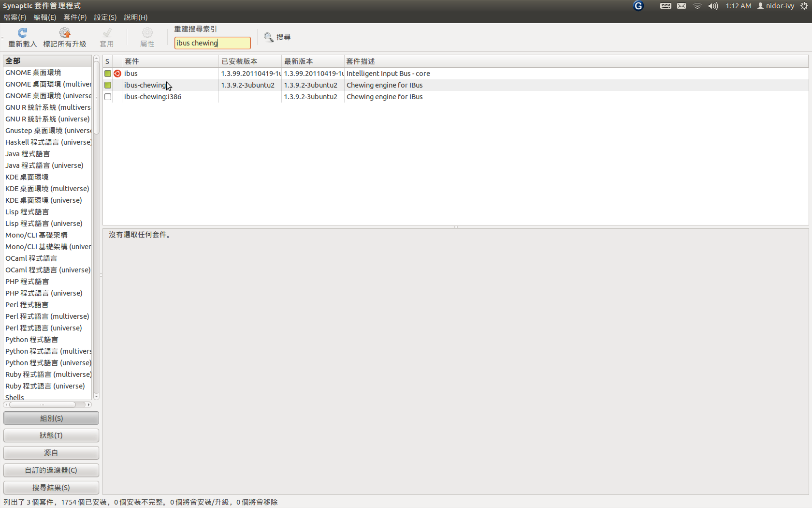
Task: Click 'Intelligent Input Bus - core' description
Action: pos(388,74)
